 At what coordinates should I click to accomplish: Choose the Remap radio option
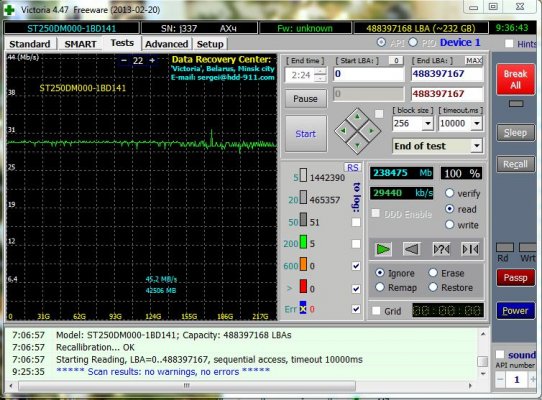coord(380,287)
